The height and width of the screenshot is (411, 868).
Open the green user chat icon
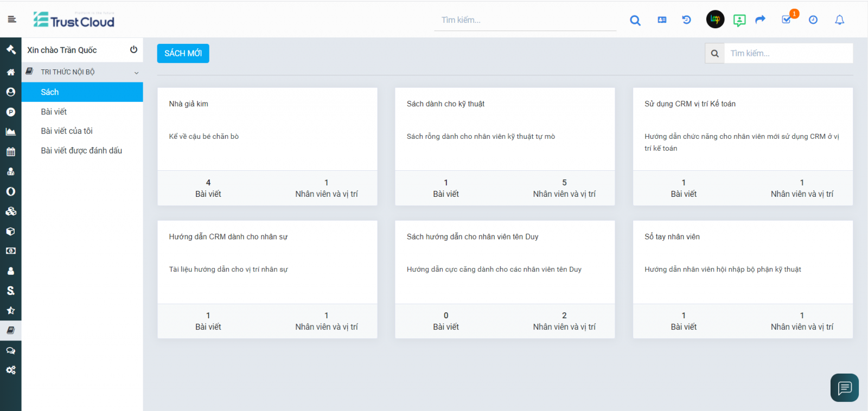pos(739,20)
